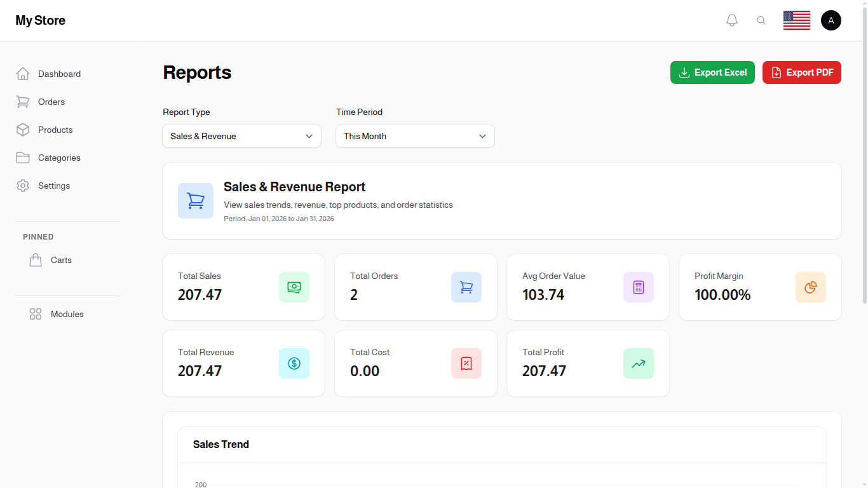The height and width of the screenshot is (488, 868).
Task: Open pinned Carts shortcut icon
Action: (x=36, y=260)
